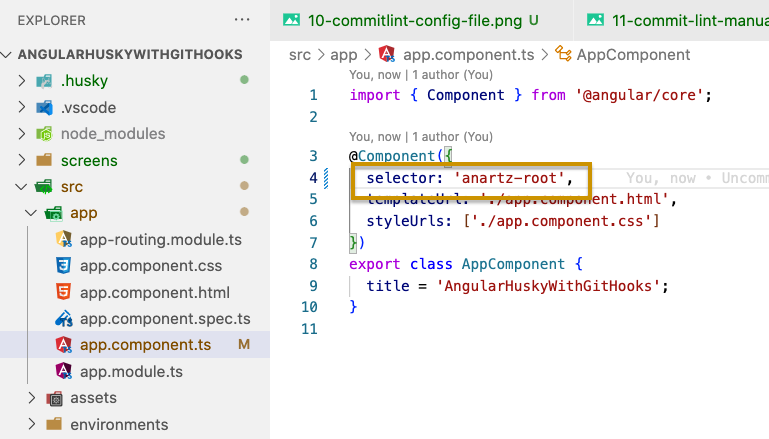This screenshot has width=769, height=439.
Task: Open app-routing.module.ts in the explorer
Action: click(x=160, y=240)
